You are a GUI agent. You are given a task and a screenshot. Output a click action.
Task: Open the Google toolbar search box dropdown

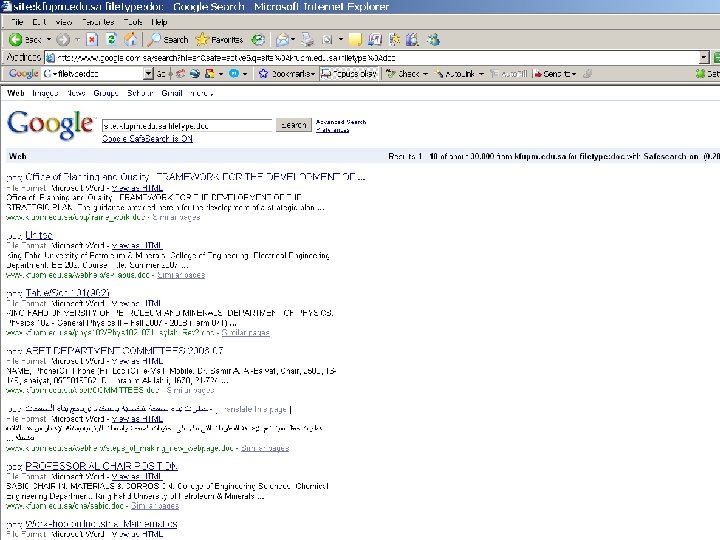148,73
